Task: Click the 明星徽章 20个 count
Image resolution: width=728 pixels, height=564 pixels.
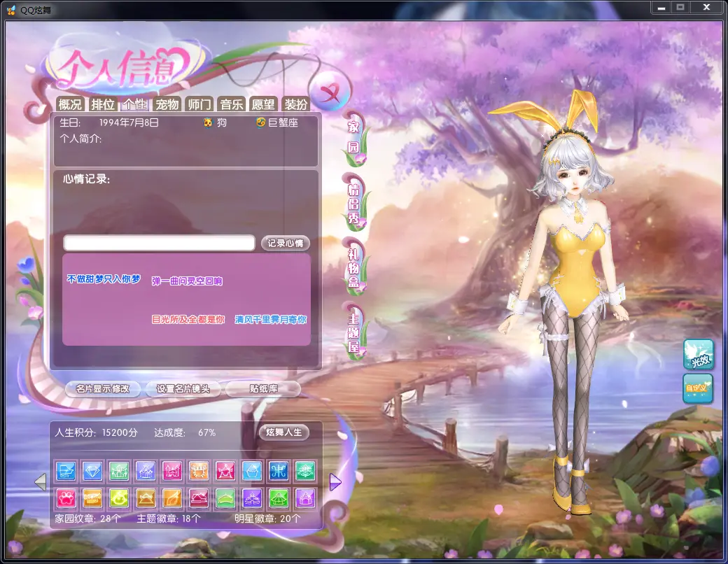Action: [x=267, y=519]
